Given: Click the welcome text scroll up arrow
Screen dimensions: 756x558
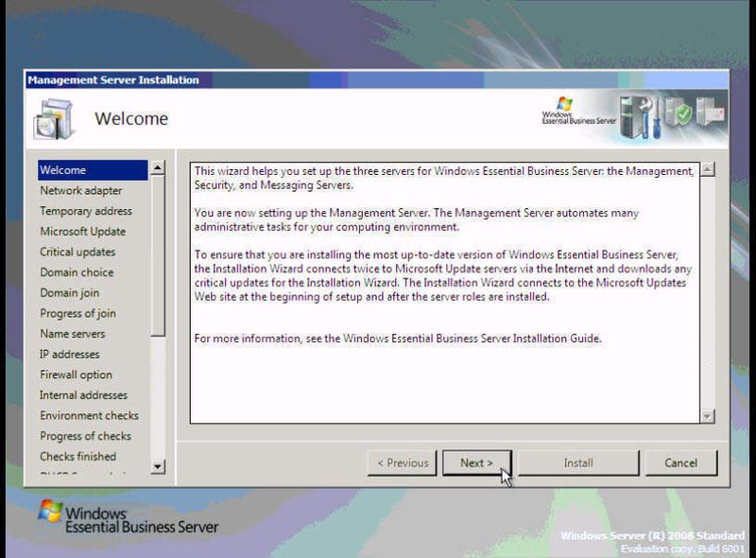Looking at the screenshot, I should point(707,169).
